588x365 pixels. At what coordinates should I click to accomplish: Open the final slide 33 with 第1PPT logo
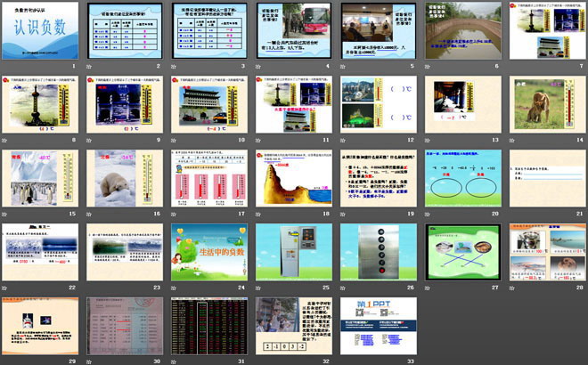[x=375, y=326]
